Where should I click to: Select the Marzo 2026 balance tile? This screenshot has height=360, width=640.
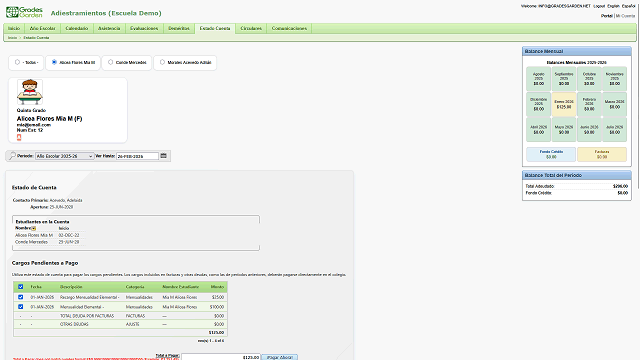[614, 104]
